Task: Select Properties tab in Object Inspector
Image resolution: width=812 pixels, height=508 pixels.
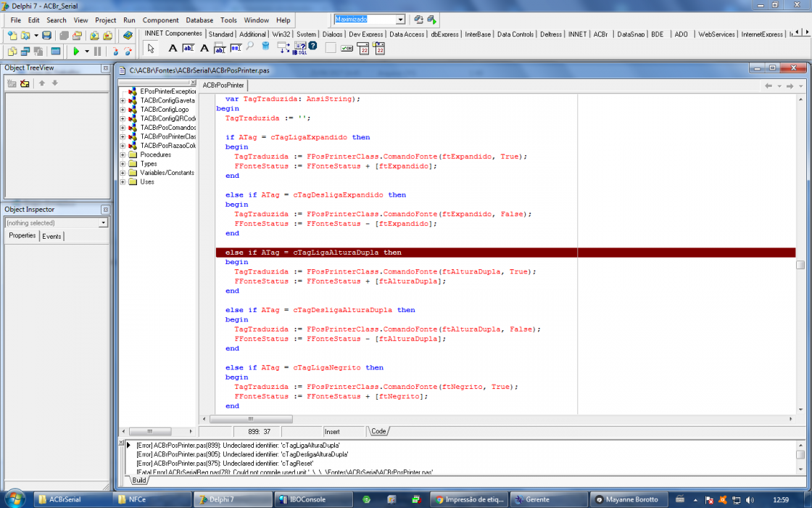Action: pyautogui.click(x=22, y=235)
